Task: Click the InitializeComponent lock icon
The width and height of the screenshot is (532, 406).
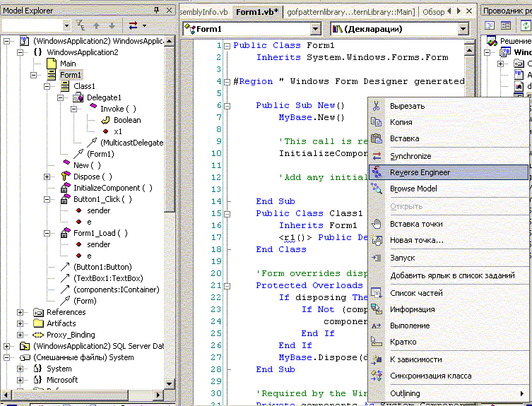Action: click(x=65, y=188)
